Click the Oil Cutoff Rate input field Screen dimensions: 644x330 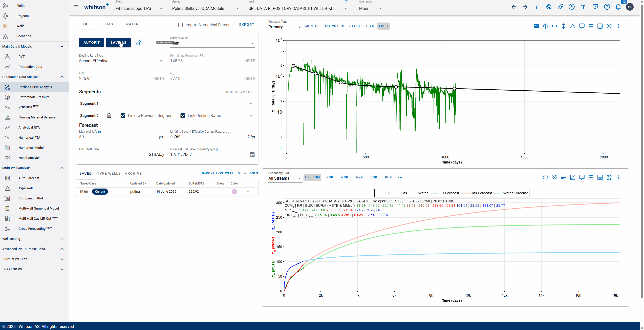coord(121,155)
